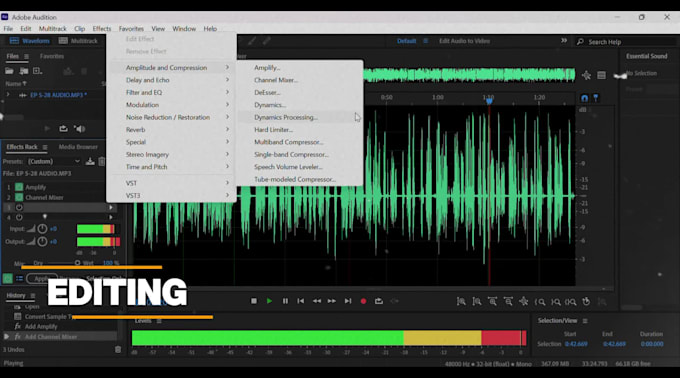Switch to Media Browser tab
Viewport: 680px width, 378px height.
78,147
